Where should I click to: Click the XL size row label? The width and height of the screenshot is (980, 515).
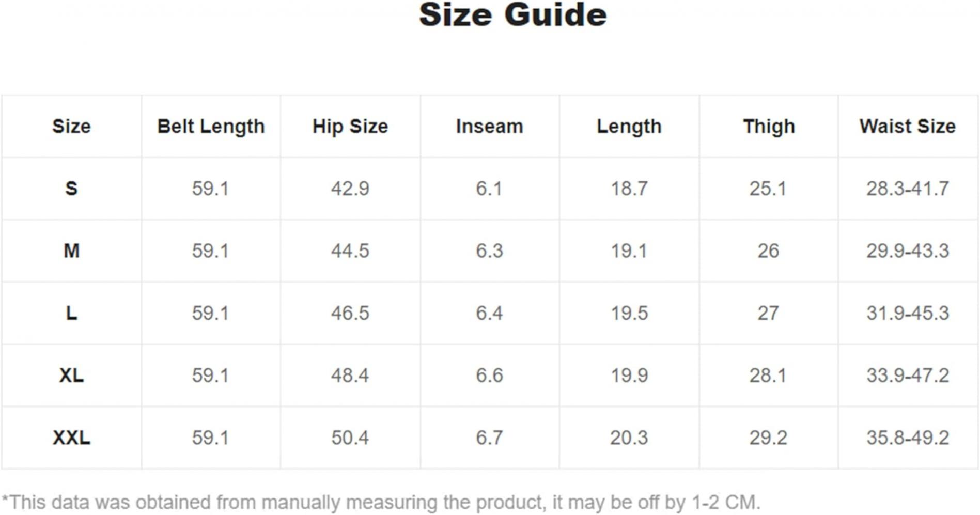(71, 376)
